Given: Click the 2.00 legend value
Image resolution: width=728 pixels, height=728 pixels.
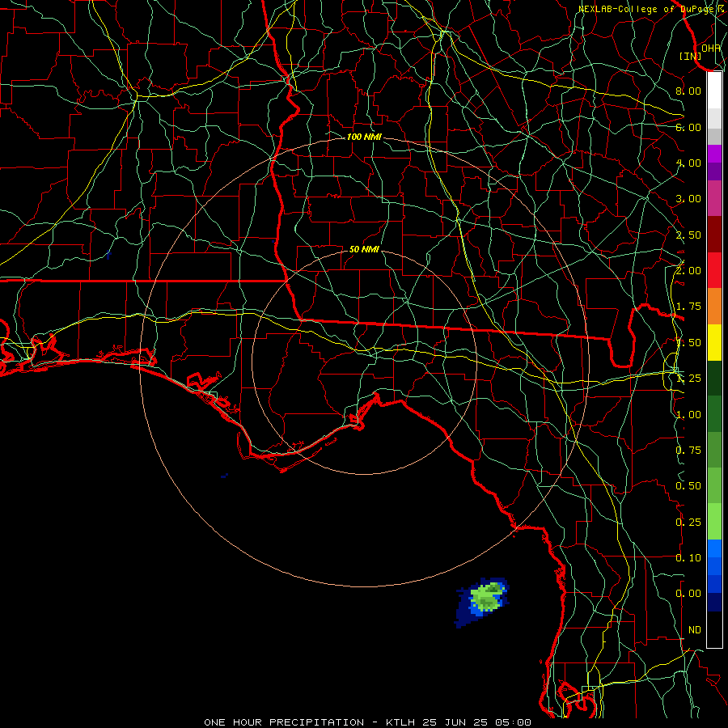Looking at the screenshot, I should (x=688, y=271).
